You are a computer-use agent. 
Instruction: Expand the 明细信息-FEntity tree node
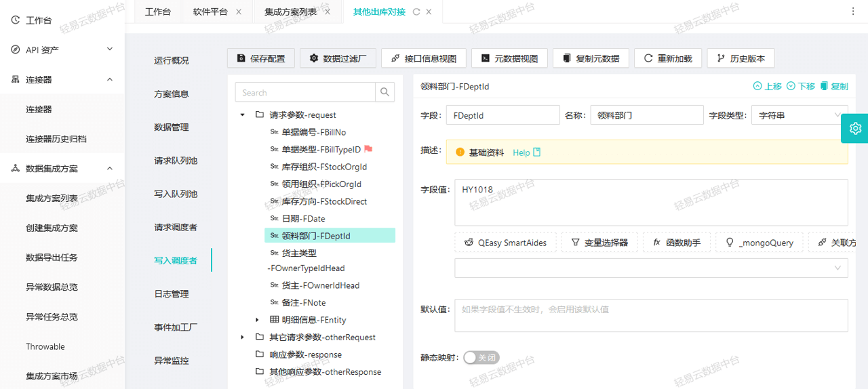coord(257,319)
